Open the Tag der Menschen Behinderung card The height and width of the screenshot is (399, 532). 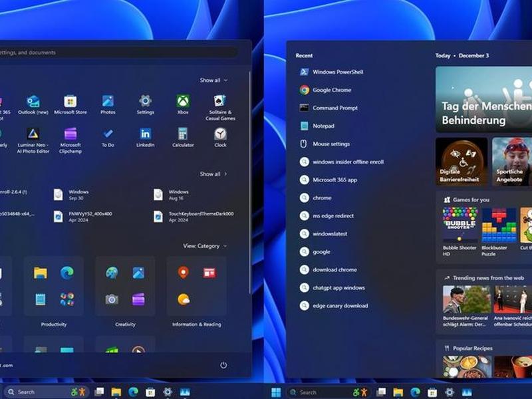coord(484,99)
